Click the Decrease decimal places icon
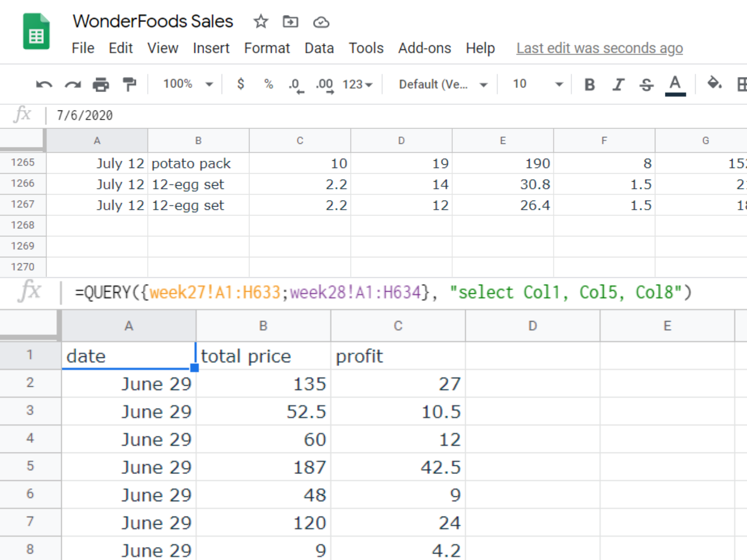747x560 pixels. (295, 84)
